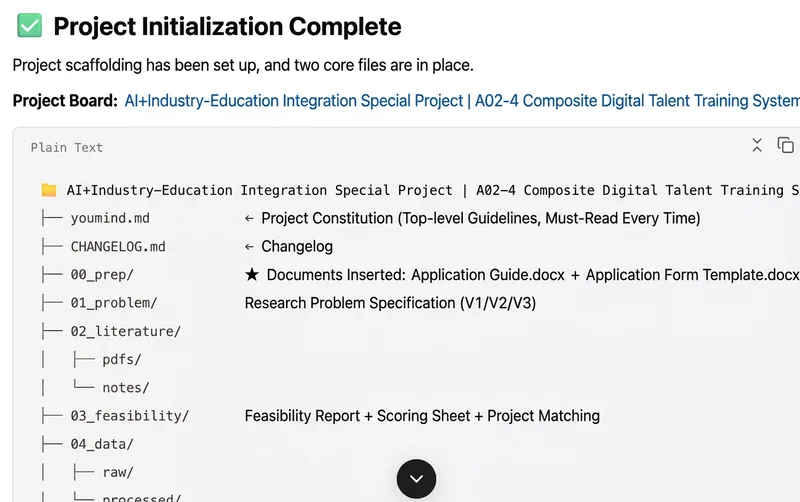Select the CHANGELOG.md file entry
Image resolution: width=800 pixels, height=502 pixels.
tap(118, 247)
